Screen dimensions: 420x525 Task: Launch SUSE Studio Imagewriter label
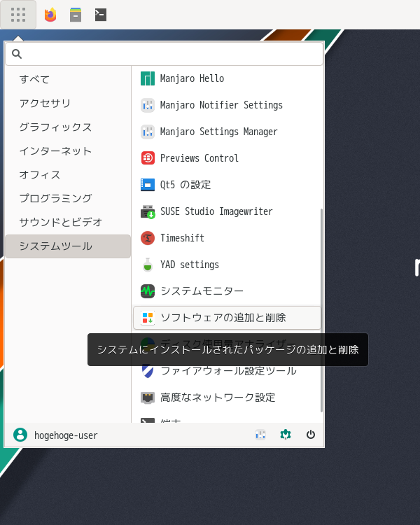tap(216, 211)
